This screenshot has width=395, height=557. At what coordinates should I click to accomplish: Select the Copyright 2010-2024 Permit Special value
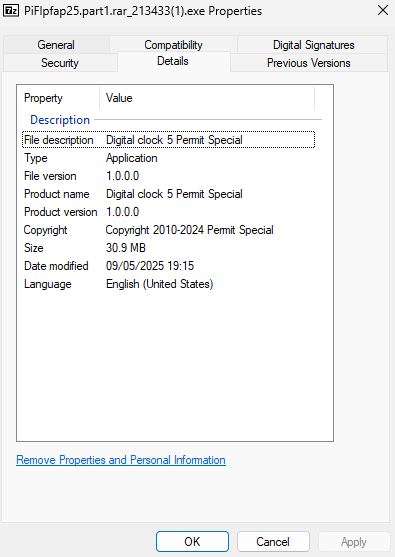coord(189,230)
